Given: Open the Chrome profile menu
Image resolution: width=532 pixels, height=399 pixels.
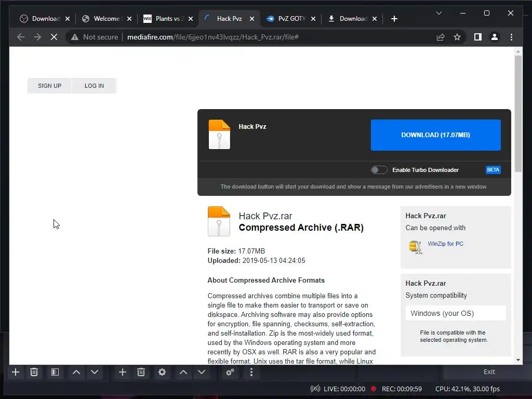Looking at the screenshot, I should [x=495, y=37].
